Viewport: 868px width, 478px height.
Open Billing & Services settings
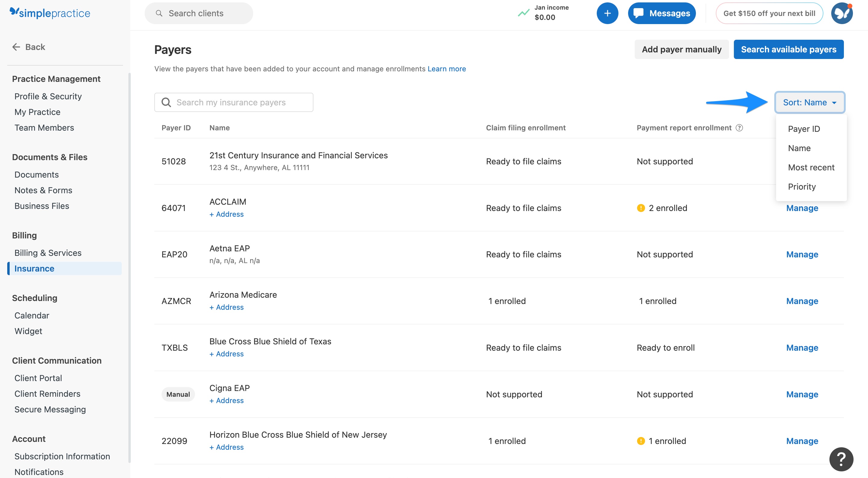point(48,253)
